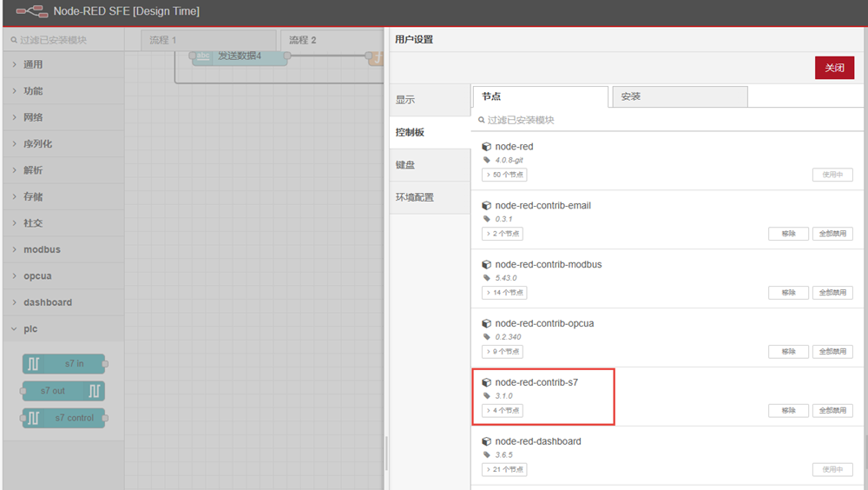Open the 环境配置 settings section
The image size is (868, 490).
coord(431,197)
